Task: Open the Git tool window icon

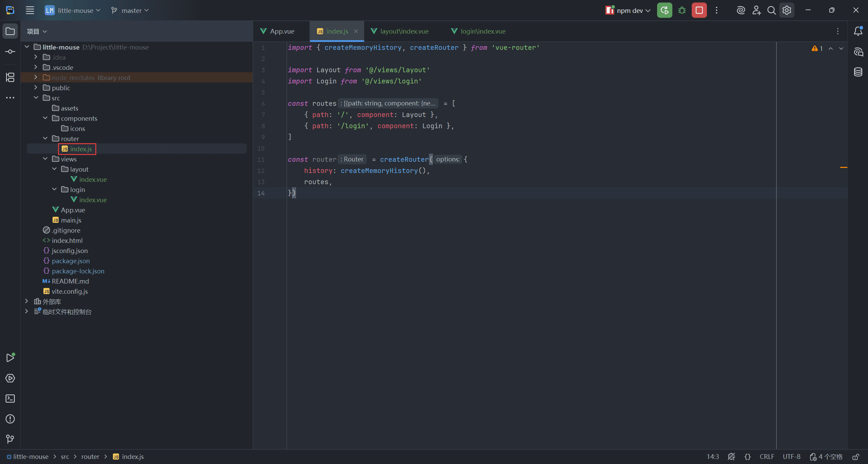Action: [10, 439]
